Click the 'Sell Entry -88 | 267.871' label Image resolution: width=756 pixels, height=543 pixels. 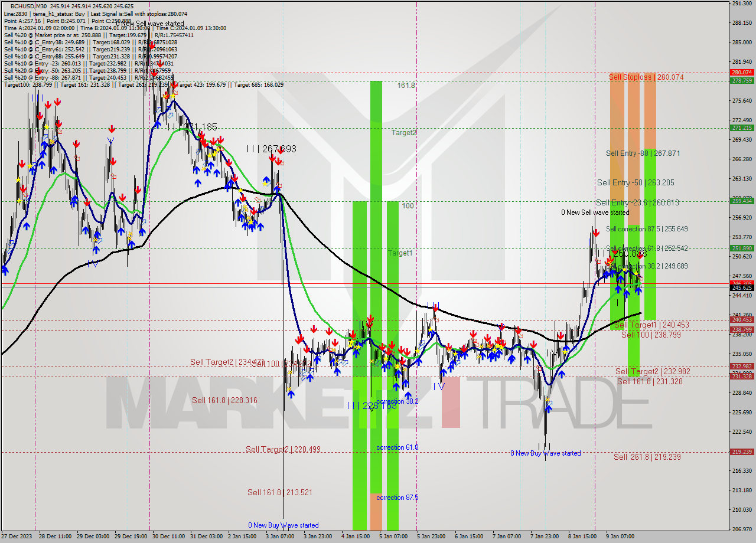pyautogui.click(x=643, y=153)
